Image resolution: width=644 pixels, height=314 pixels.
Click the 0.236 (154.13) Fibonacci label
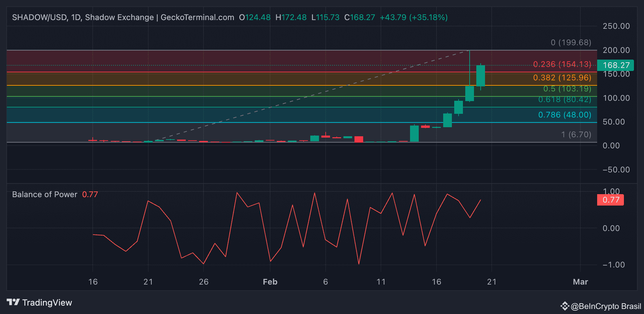click(562, 64)
